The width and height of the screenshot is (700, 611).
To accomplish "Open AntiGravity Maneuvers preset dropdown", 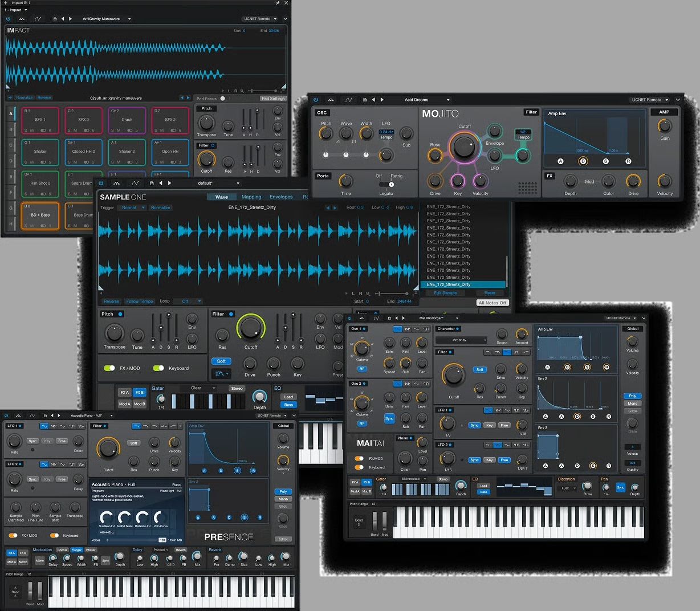I will coord(107,19).
